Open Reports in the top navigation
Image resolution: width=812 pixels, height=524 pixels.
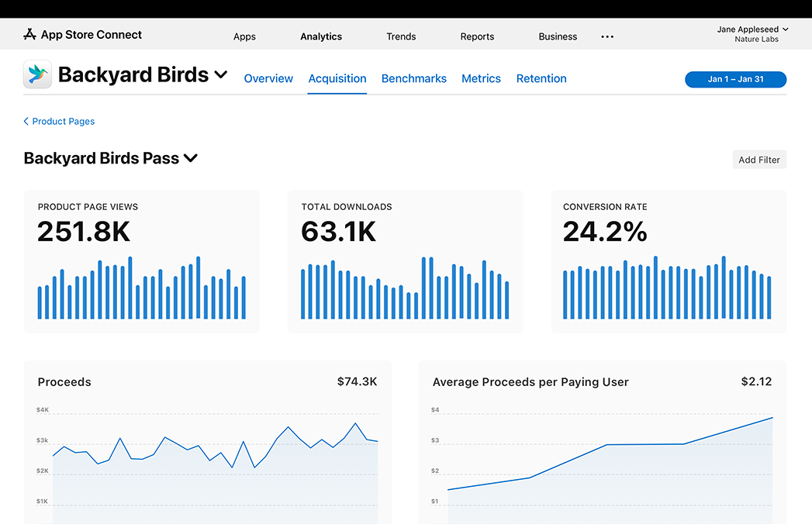(x=477, y=36)
